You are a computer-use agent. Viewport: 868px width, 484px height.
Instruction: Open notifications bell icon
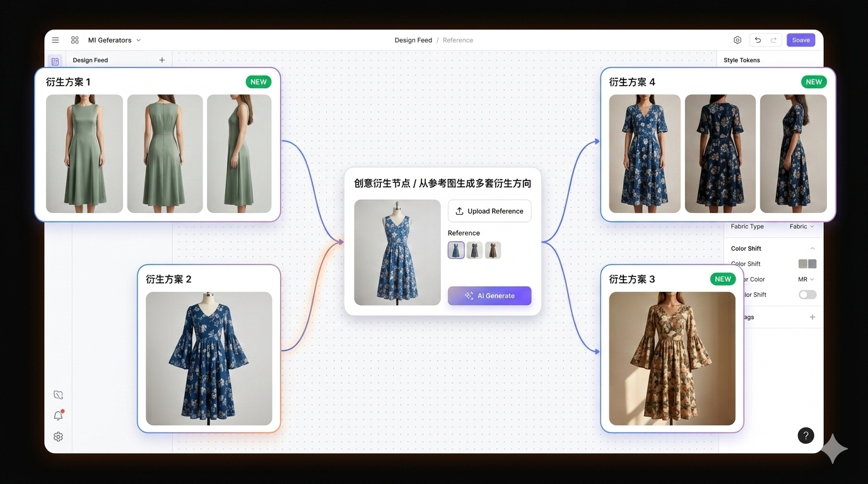pyautogui.click(x=58, y=415)
